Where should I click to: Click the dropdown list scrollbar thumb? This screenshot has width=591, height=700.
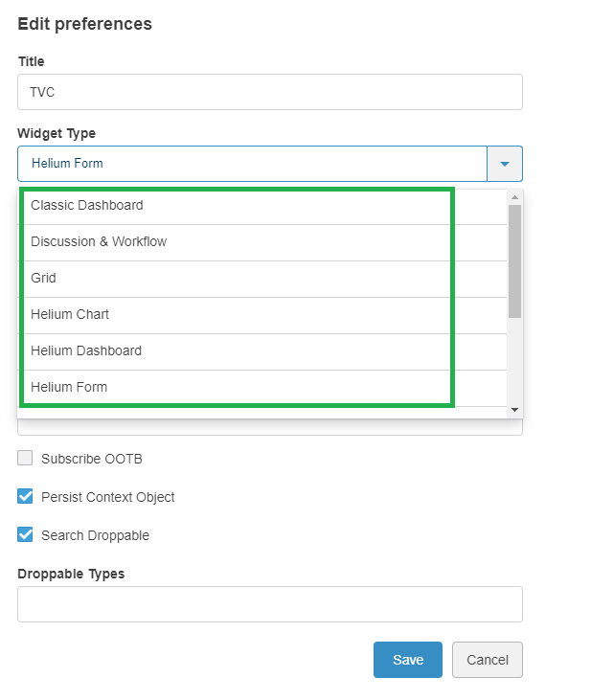(x=514, y=260)
